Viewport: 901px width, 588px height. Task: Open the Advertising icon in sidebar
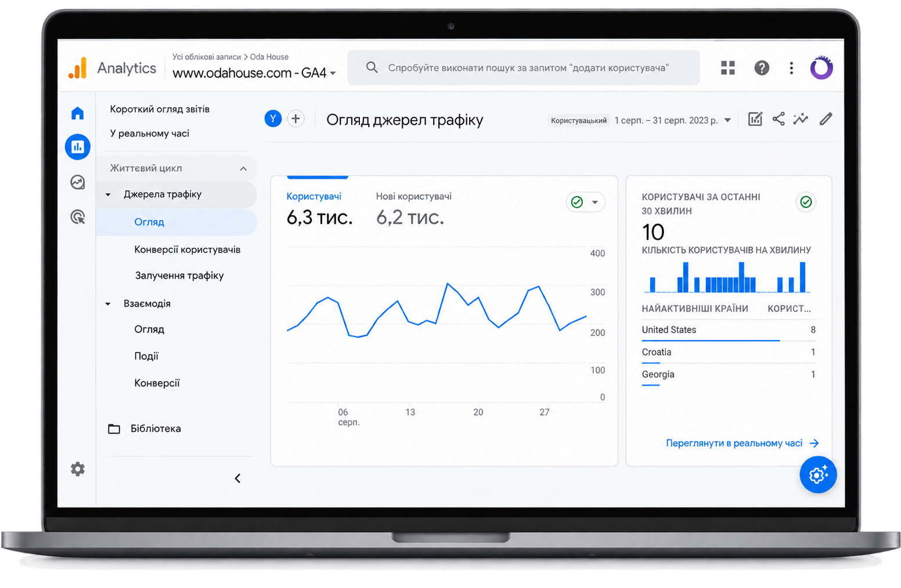(x=78, y=217)
